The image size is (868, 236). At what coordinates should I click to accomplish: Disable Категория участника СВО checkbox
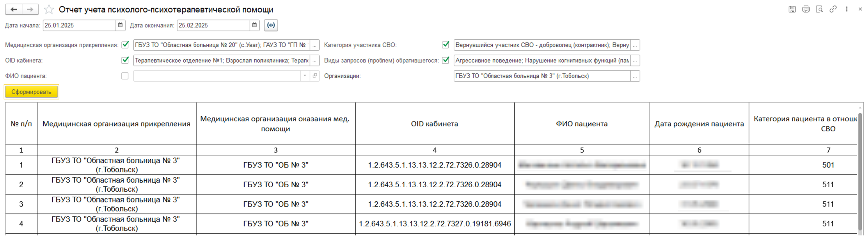pos(445,45)
